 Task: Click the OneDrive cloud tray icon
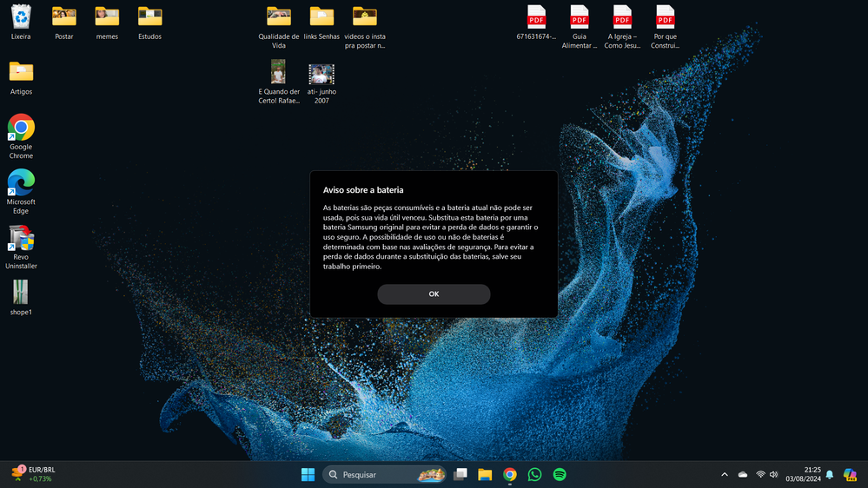point(743,475)
